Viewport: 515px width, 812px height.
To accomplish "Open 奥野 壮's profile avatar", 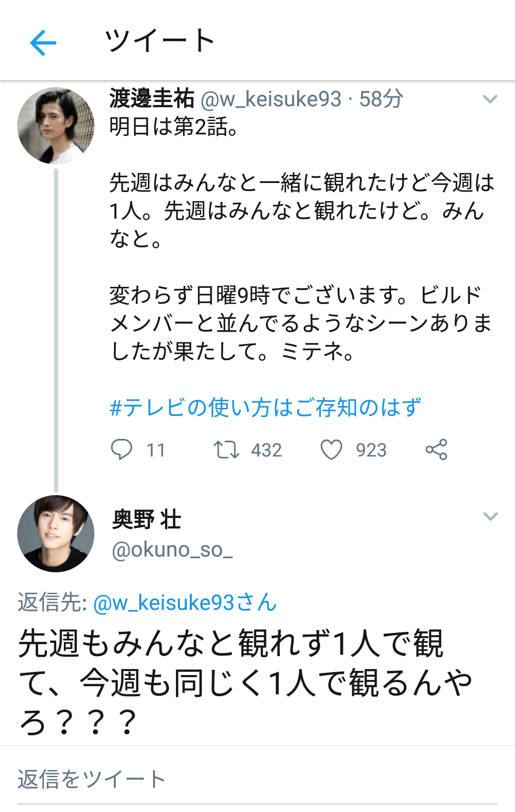I will pos(56,533).
